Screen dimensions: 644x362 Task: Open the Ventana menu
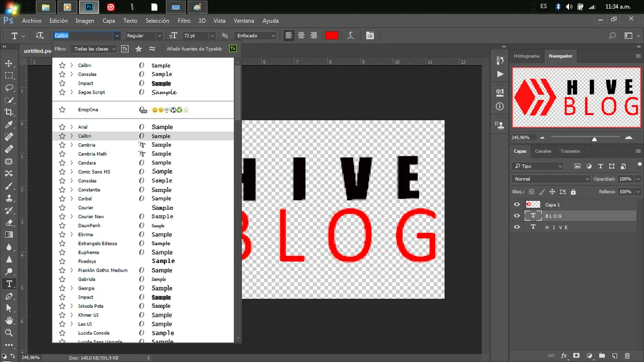pyautogui.click(x=244, y=21)
